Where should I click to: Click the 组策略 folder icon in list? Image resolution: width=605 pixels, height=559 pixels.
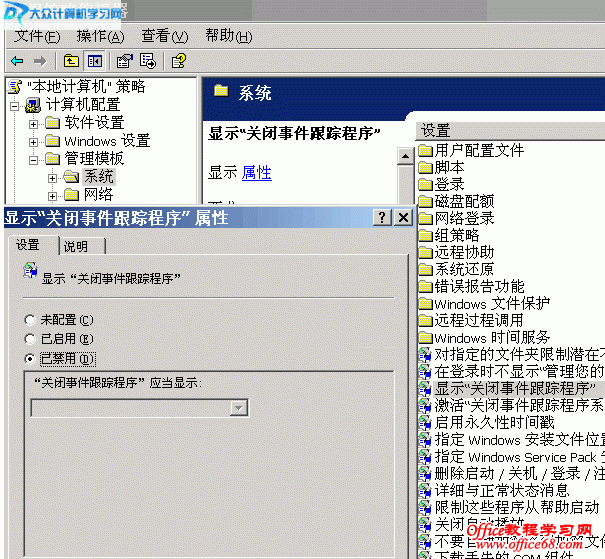point(426,235)
